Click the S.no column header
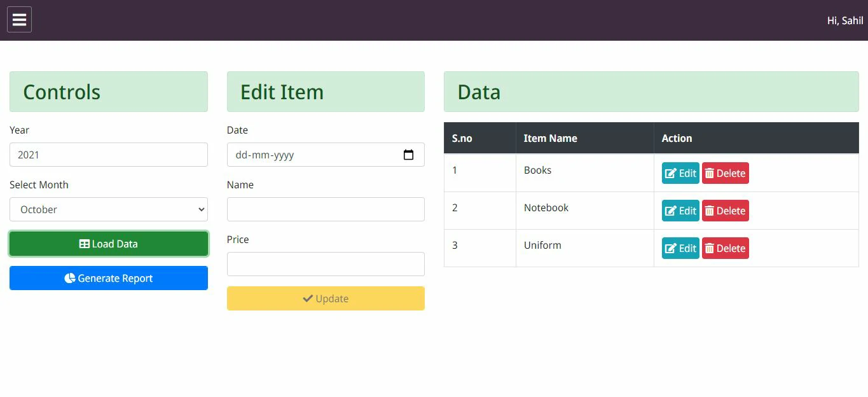 click(462, 138)
